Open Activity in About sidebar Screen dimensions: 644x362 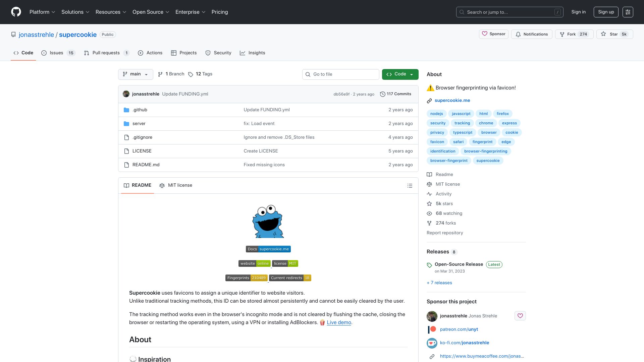pyautogui.click(x=443, y=194)
